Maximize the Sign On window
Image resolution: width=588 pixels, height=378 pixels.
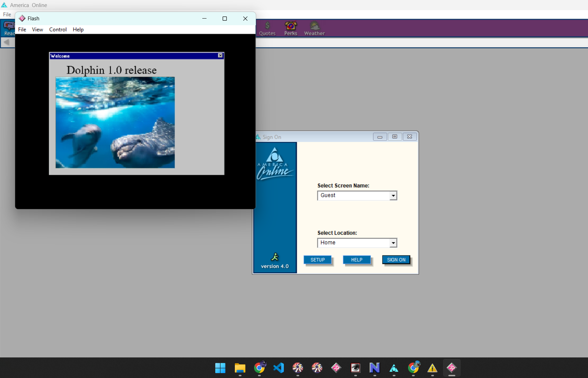tap(395, 137)
